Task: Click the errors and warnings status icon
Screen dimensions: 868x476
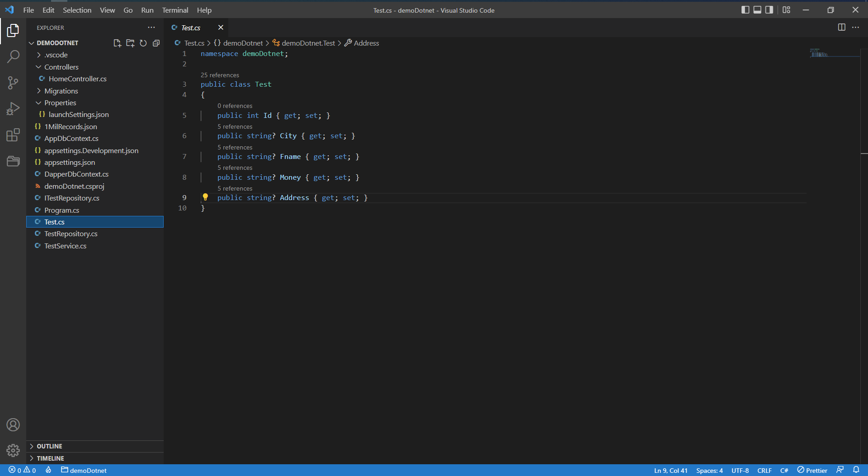Action: (x=22, y=470)
